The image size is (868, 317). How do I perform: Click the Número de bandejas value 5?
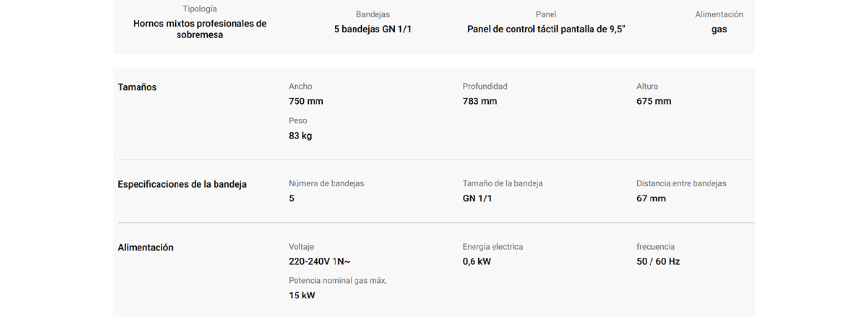coord(291,198)
